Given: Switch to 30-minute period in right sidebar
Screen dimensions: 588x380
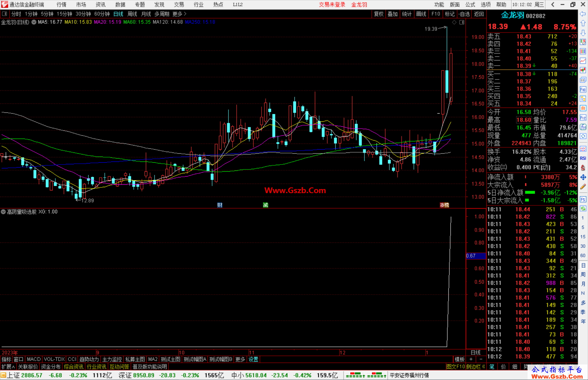Looking at the screenshot, I should pyautogui.click(x=583, y=246).
